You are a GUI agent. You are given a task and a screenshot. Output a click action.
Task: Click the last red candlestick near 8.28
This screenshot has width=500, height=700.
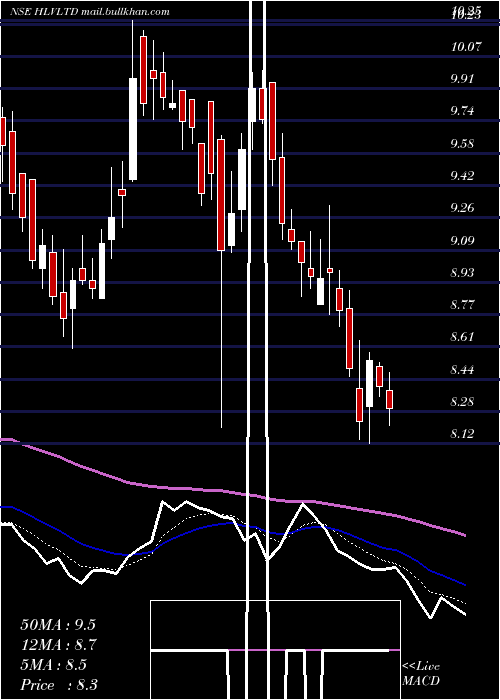tap(389, 400)
